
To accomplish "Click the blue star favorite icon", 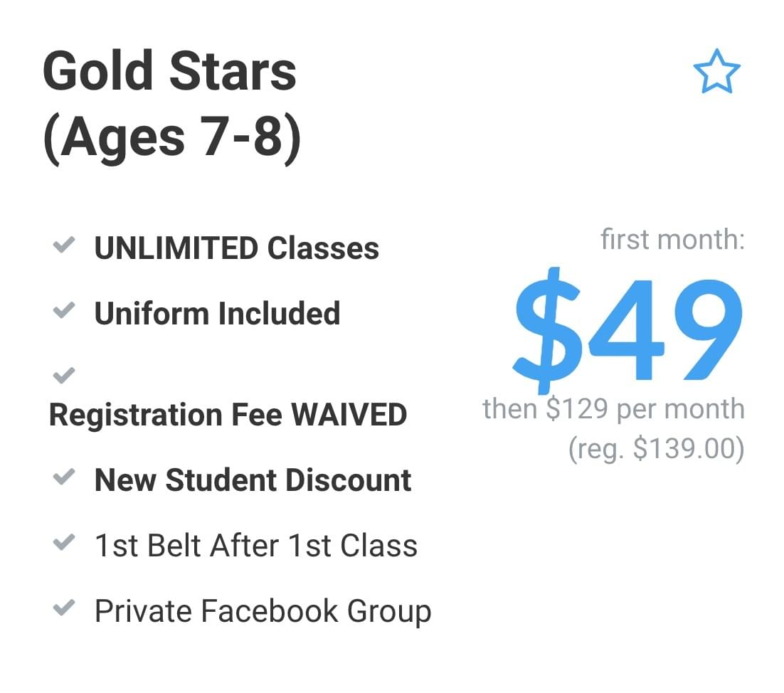I will [x=716, y=71].
